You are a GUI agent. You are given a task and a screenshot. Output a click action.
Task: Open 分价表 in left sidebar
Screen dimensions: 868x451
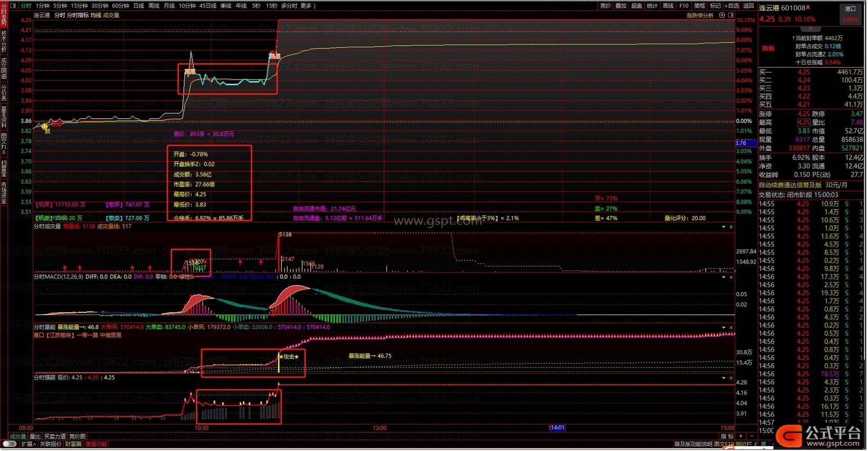[x=4, y=93]
